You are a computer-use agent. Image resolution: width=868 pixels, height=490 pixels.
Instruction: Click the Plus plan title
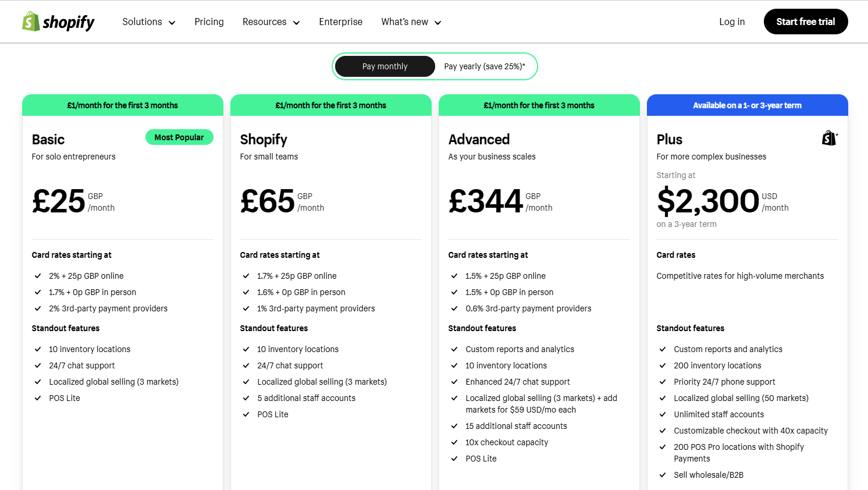(x=670, y=140)
